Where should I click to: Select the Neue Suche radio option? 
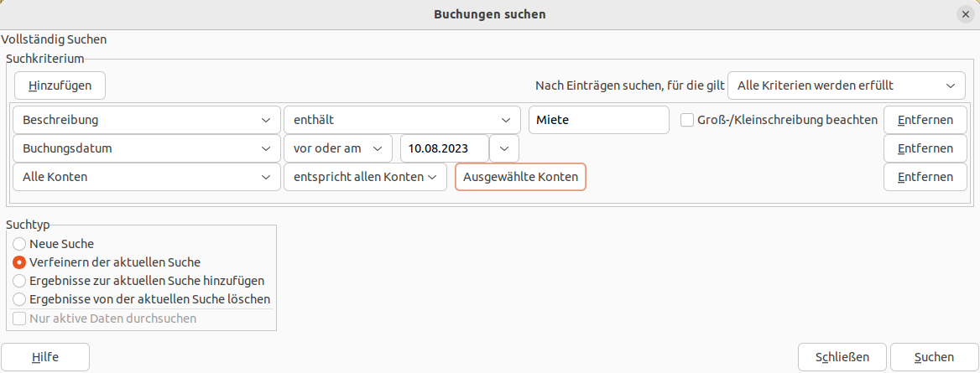(19, 244)
